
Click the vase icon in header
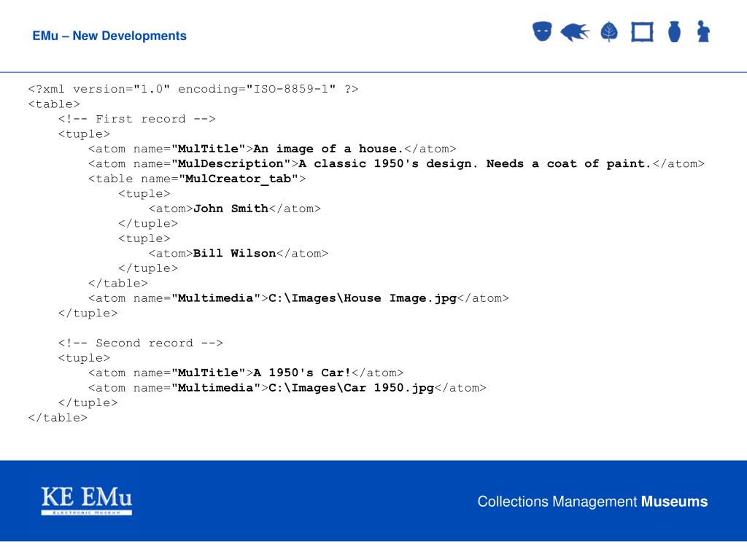tap(674, 32)
